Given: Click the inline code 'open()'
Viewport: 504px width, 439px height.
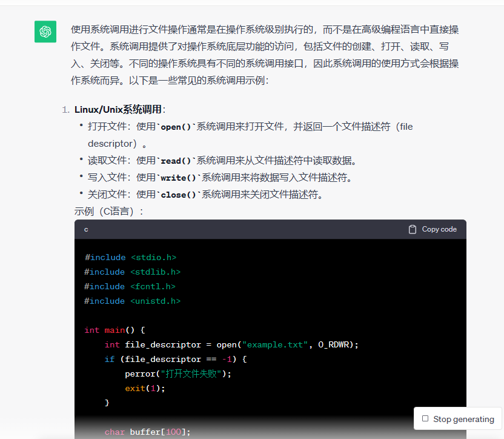Looking at the screenshot, I should pyautogui.click(x=176, y=127).
